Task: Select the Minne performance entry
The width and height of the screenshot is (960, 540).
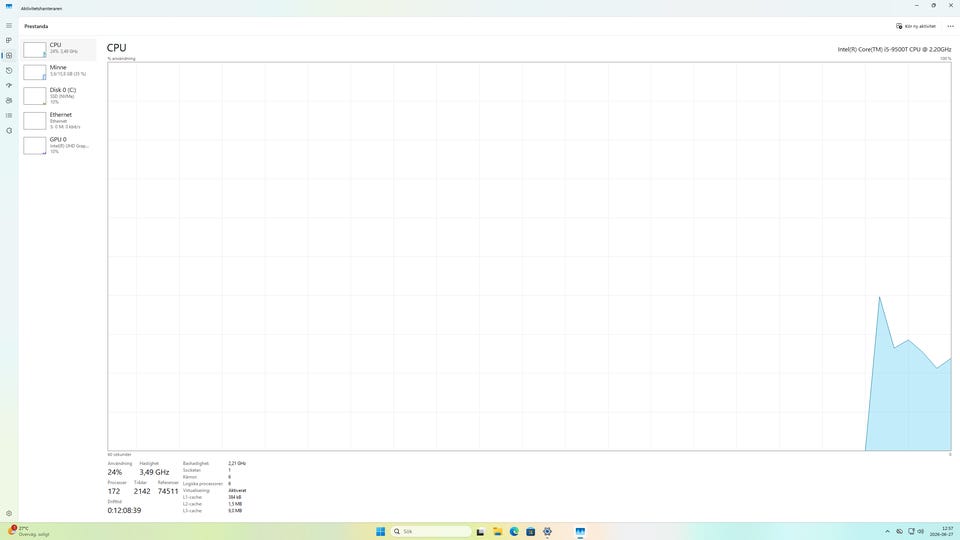Action: coord(59,72)
